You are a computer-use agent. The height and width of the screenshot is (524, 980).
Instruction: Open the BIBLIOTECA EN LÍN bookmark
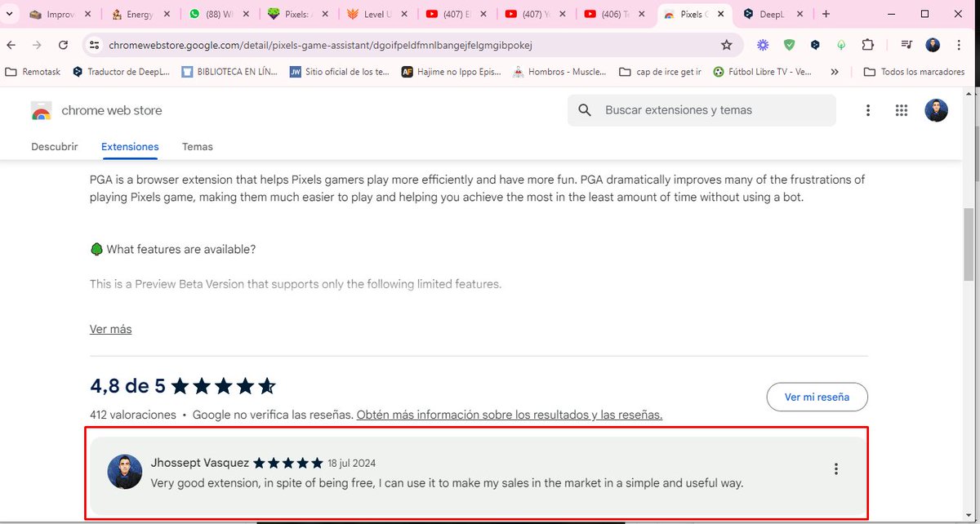point(229,72)
